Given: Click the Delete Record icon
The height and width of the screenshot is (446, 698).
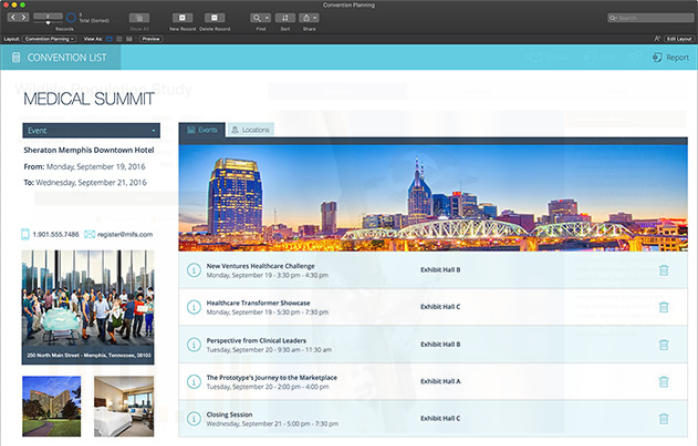Looking at the screenshot, I should pyautogui.click(x=215, y=18).
